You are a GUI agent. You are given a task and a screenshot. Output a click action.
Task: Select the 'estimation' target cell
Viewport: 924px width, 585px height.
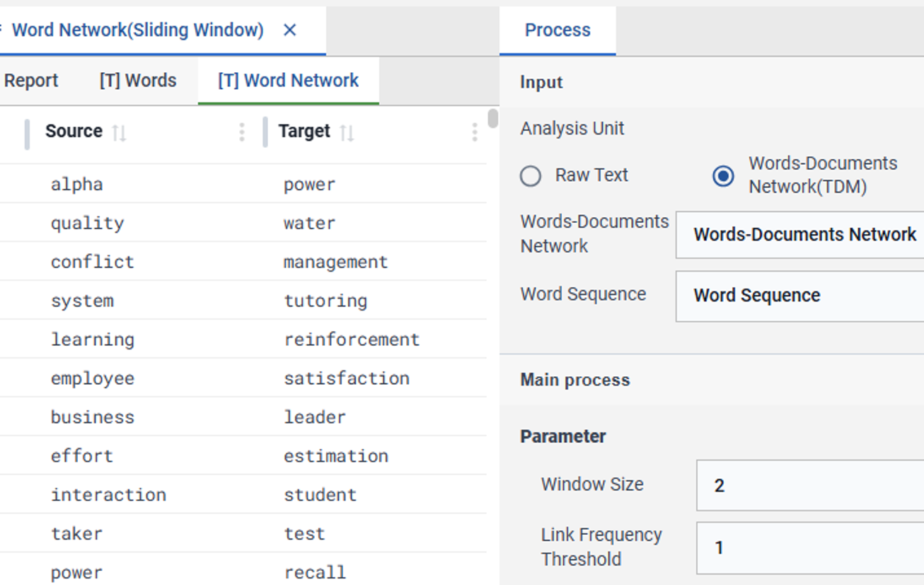(336, 456)
